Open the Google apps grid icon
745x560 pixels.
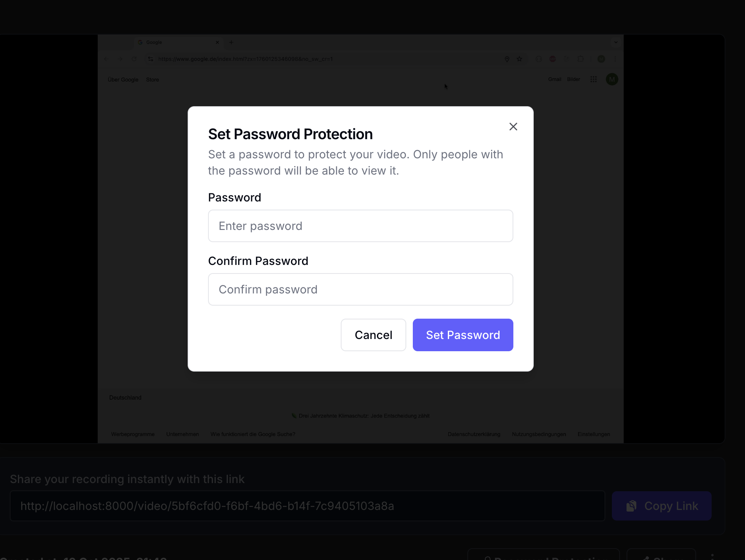click(593, 79)
